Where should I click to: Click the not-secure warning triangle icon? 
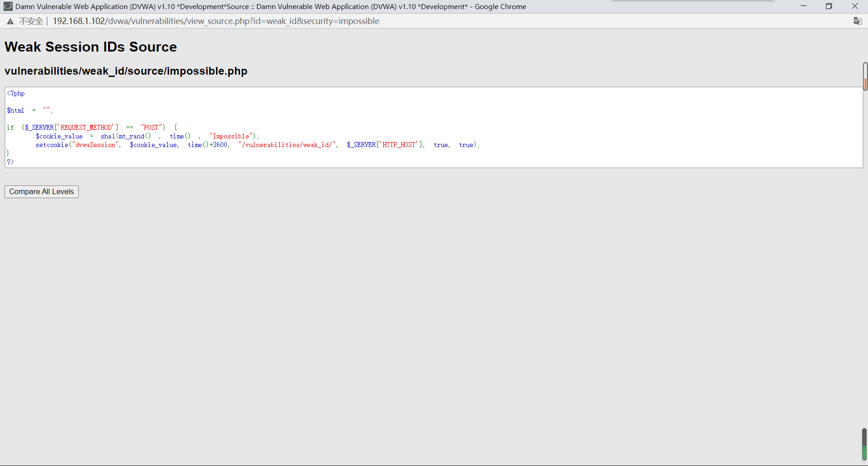[10, 21]
